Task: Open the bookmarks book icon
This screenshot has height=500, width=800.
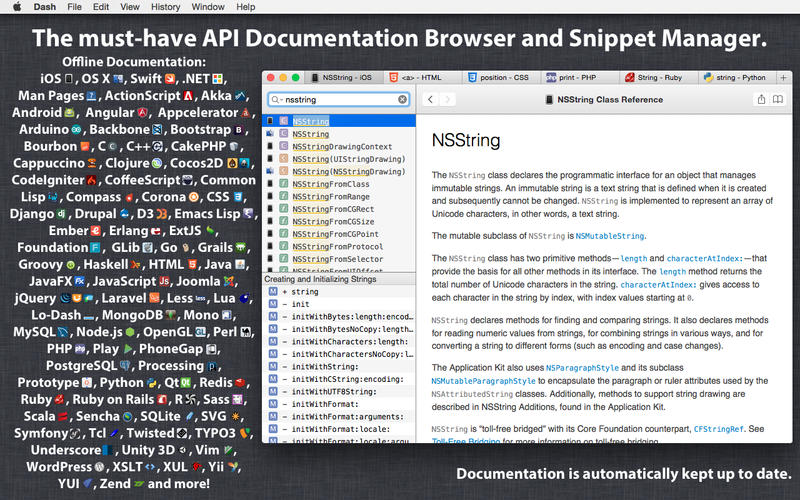Action: (778, 99)
